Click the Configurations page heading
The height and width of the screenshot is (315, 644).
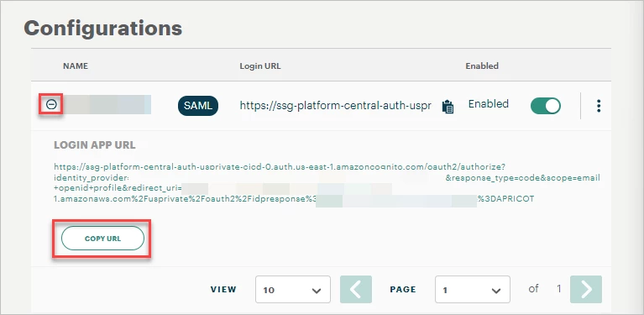click(103, 28)
